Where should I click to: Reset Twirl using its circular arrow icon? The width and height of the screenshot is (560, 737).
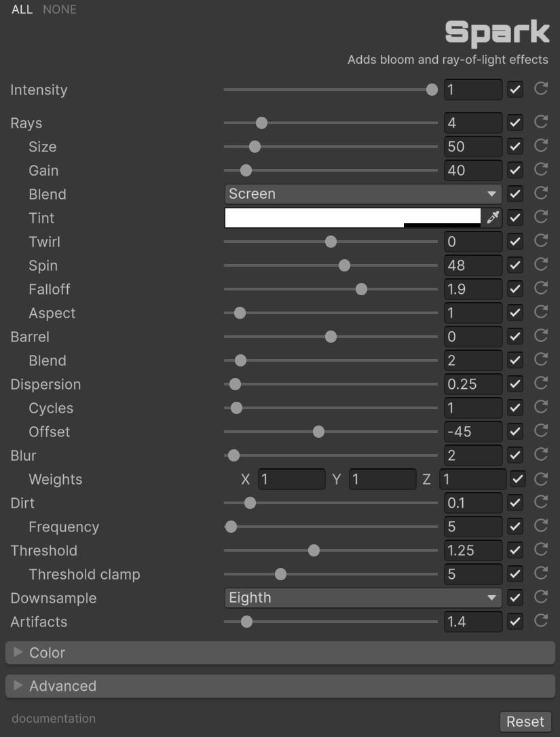click(x=541, y=241)
